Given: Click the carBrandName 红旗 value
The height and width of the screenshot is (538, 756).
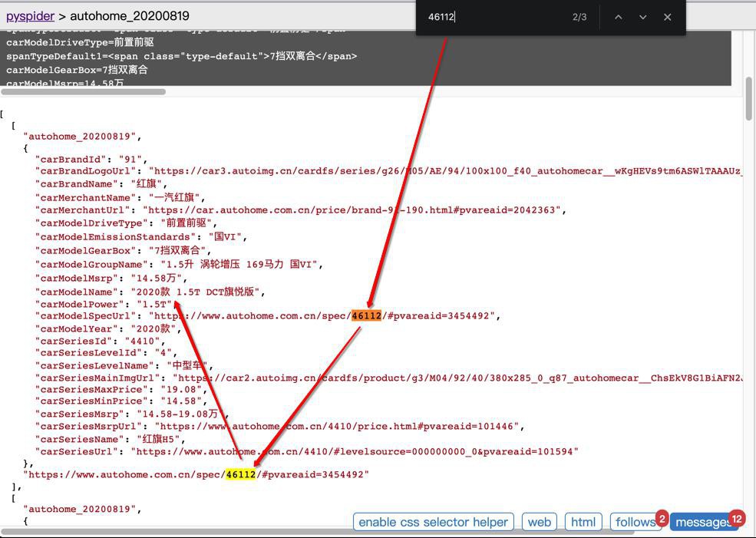Looking at the screenshot, I should coord(149,183).
